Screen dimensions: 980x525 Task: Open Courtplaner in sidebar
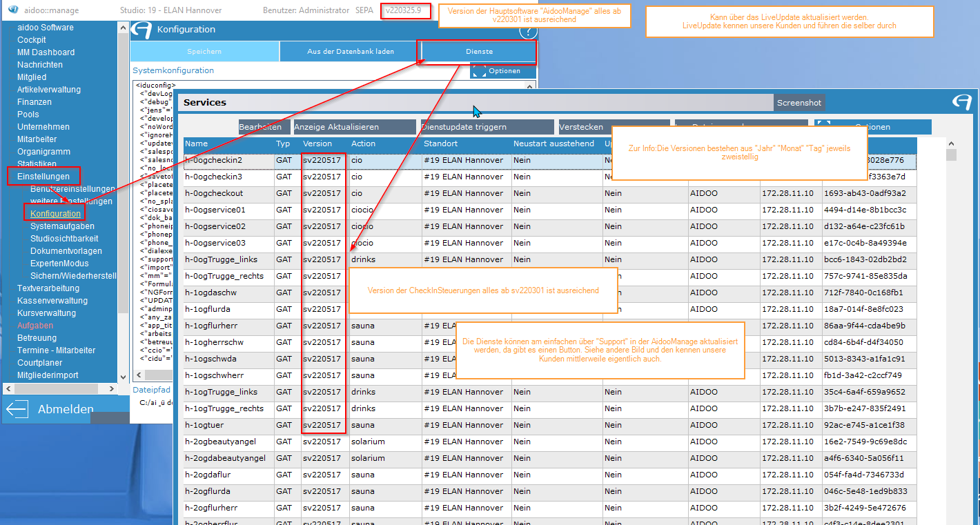click(x=40, y=363)
